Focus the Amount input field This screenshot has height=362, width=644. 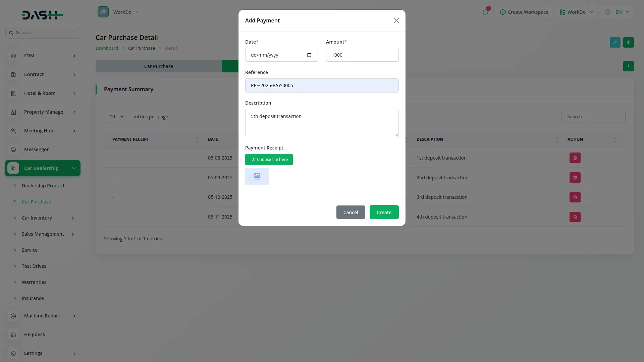tap(362, 55)
